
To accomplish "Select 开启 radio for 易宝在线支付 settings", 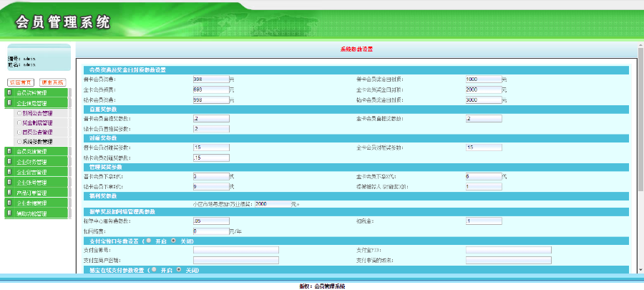I will click(x=155, y=271).
